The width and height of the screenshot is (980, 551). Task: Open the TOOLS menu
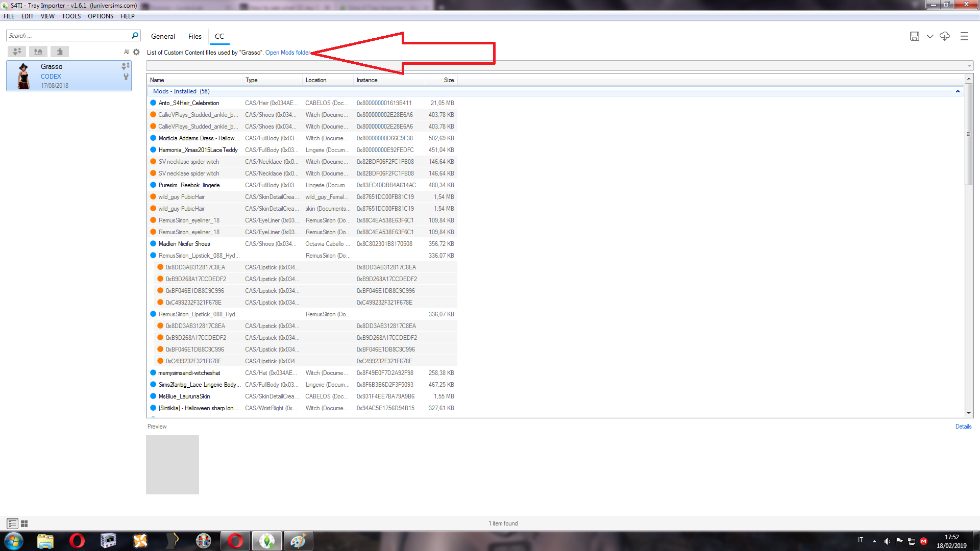coord(71,16)
